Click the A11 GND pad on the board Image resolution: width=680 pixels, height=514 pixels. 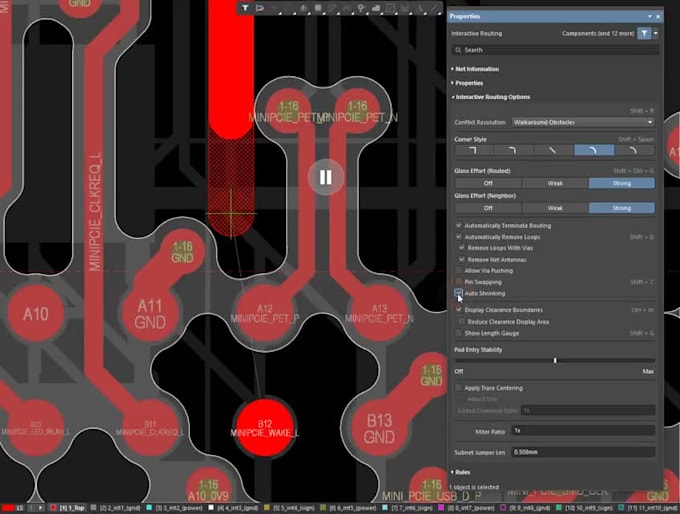pyautogui.click(x=150, y=314)
